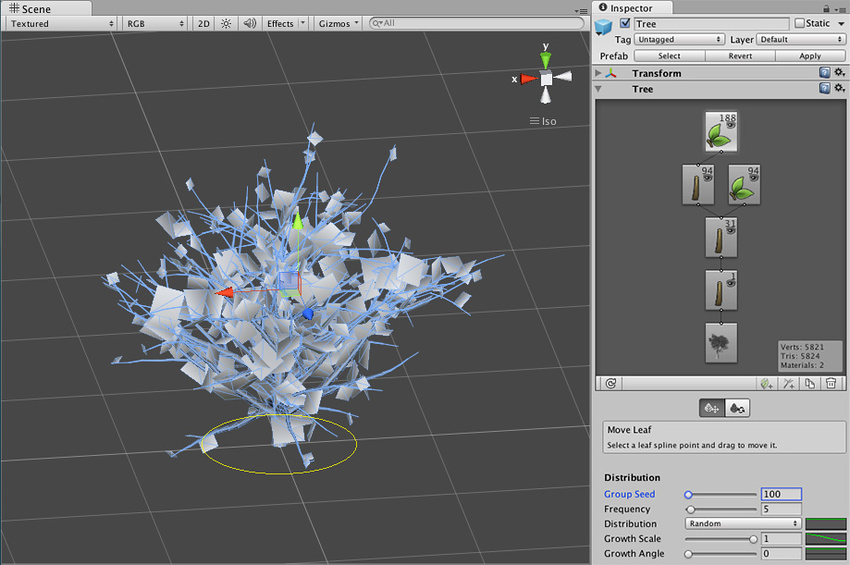The image size is (850, 565).
Task: Open the Distribution Random dropdown
Action: point(743,524)
